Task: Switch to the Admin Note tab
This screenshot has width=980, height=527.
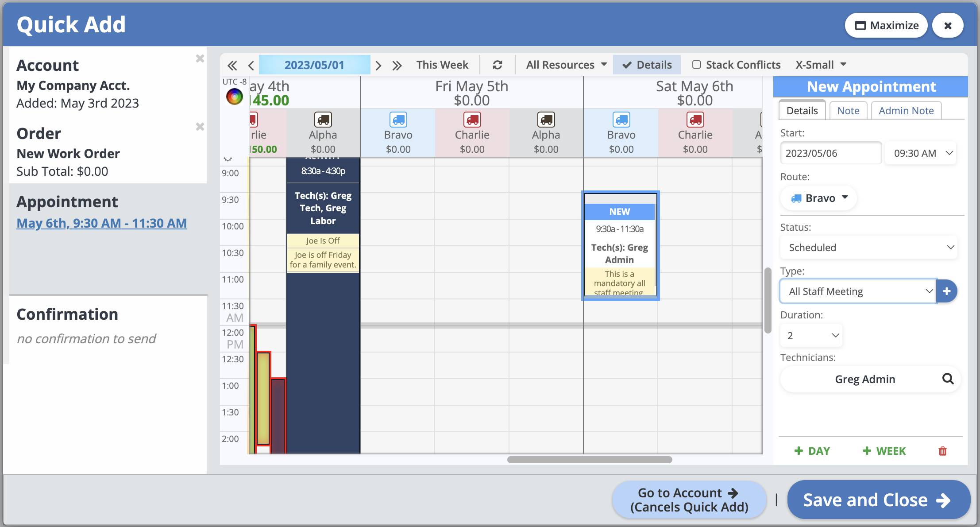Action: coord(906,110)
